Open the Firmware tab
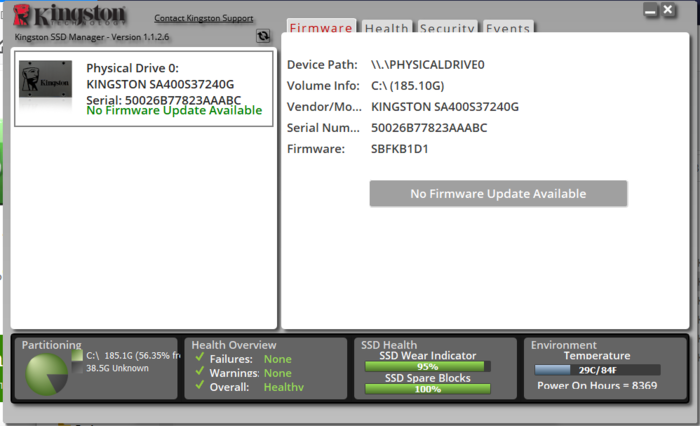The height and width of the screenshot is (426, 700). pos(321,29)
